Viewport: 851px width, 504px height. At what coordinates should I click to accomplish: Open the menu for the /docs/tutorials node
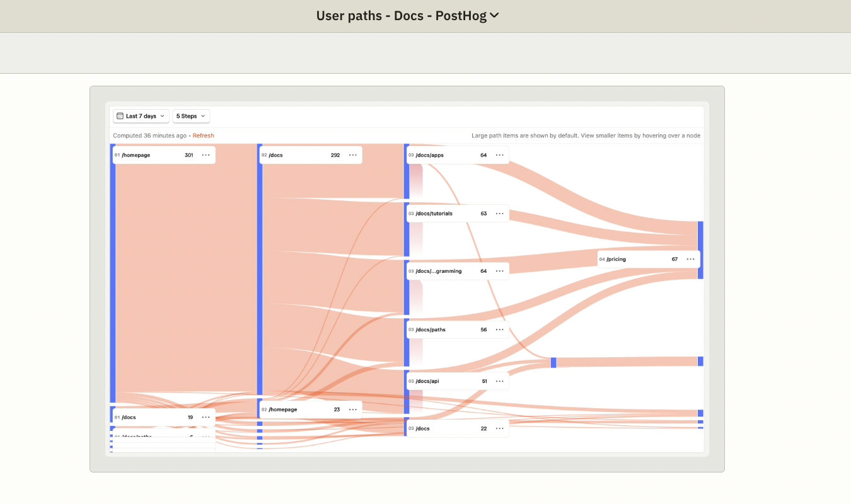coord(499,214)
